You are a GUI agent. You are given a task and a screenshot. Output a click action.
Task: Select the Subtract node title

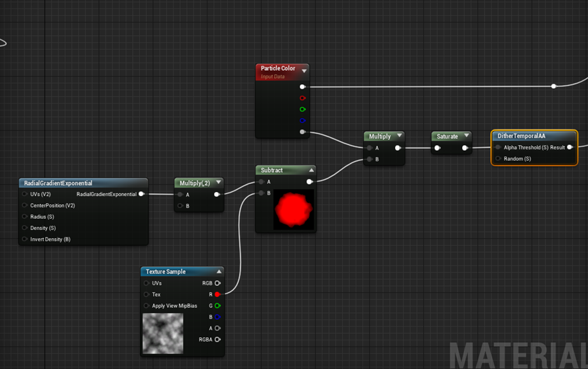coord(271,170)
